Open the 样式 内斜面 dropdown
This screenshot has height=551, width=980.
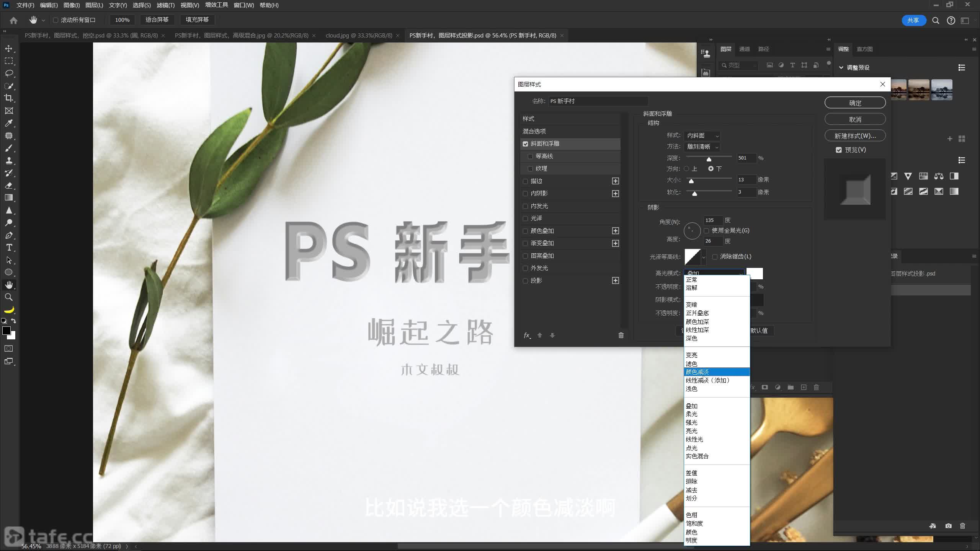tap(702, 136)
